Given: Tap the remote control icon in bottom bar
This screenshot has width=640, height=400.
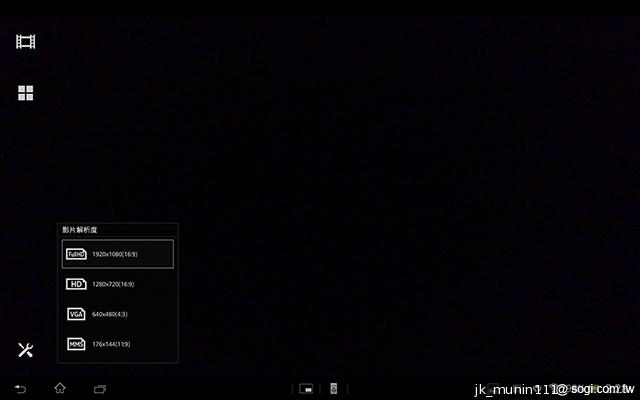Looking at the screenshot, I should [x=333, y=389].
